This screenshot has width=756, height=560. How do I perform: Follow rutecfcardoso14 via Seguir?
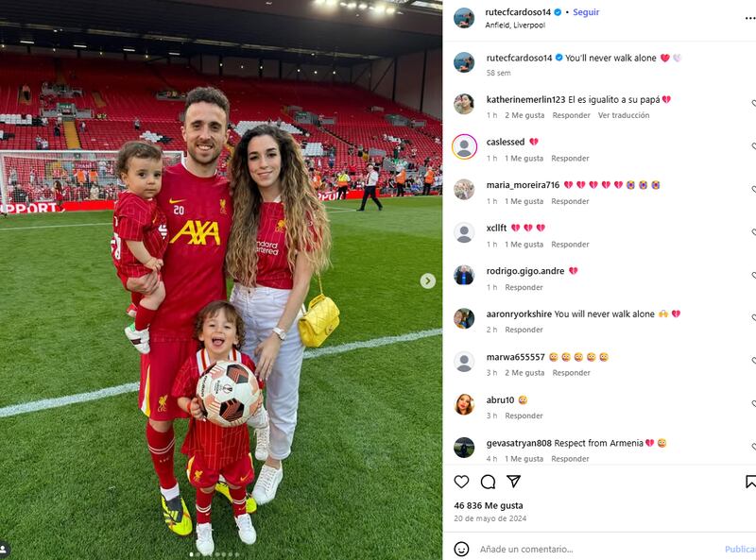(586, 12)
